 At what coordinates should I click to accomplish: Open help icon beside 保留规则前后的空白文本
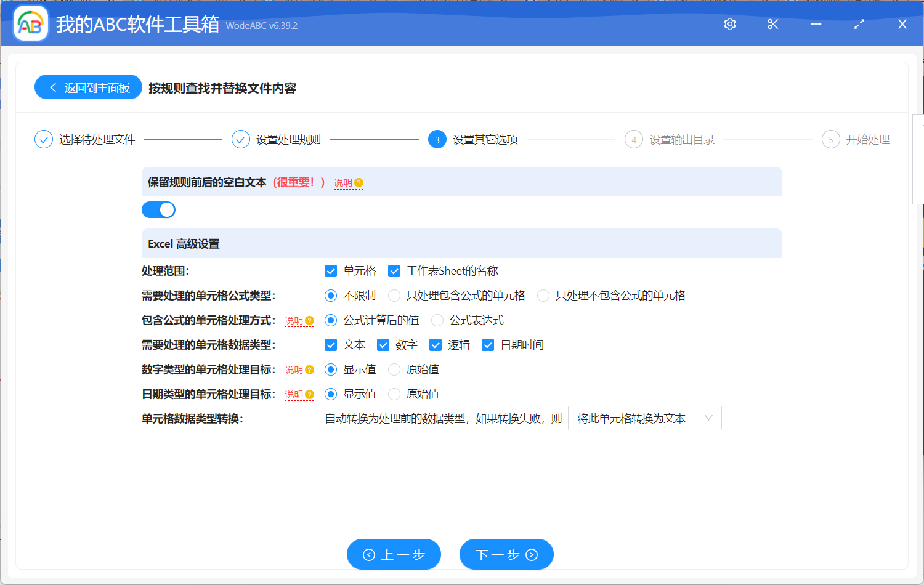[358, 182]
